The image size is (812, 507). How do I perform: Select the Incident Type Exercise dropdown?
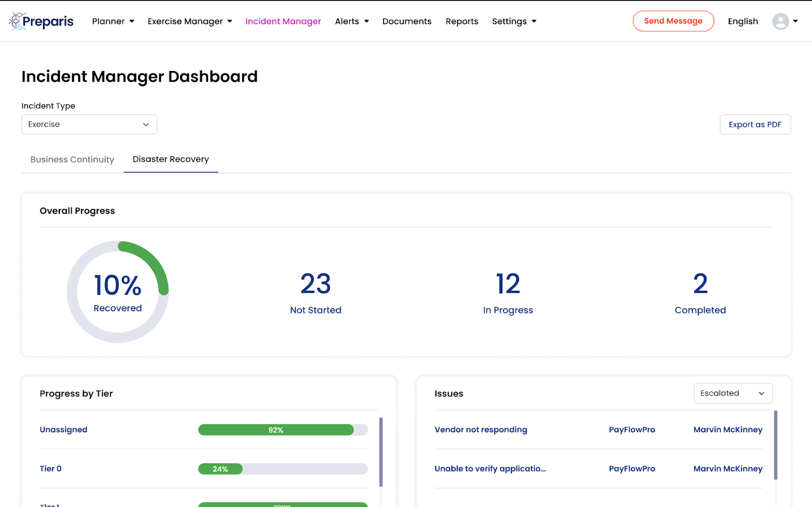[x=89, y=124]
